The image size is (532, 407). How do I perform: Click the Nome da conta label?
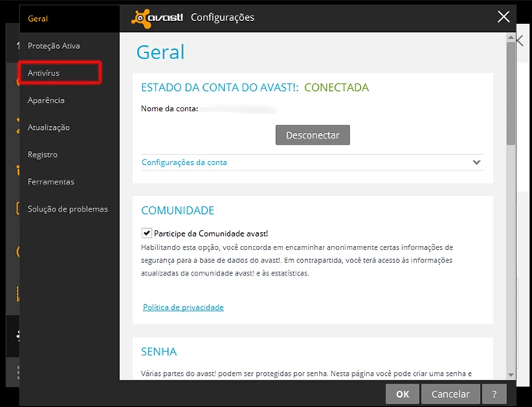pyautogui.click(x=170, y=109)
